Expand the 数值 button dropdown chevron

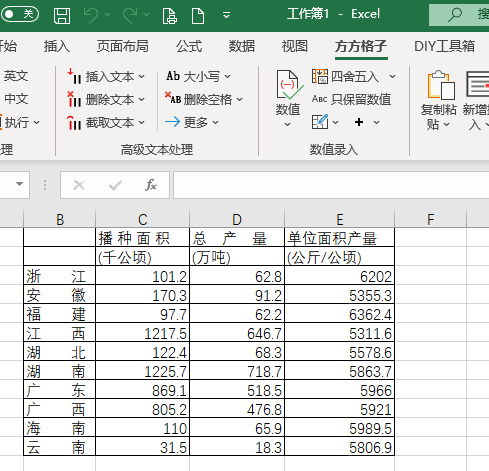click(x=287, y=124)
